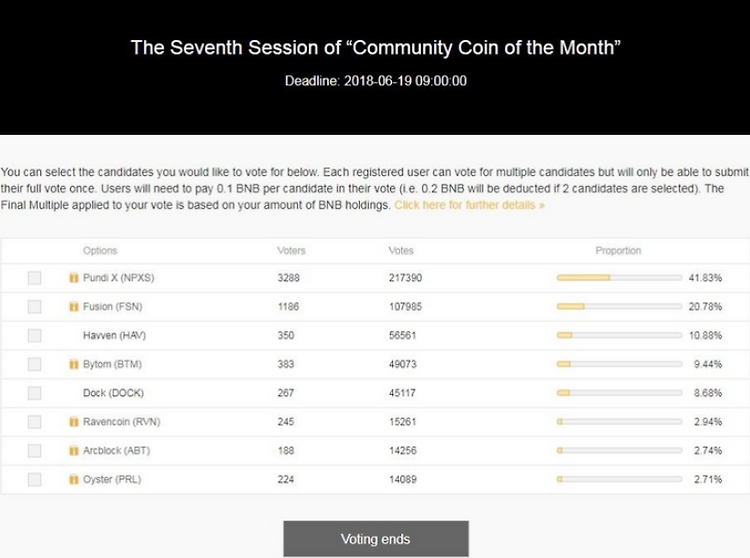Screen dimensions: 750x558
Task: Enable the Ravencoin (RVN) checkbox
Action: point(34,422)
